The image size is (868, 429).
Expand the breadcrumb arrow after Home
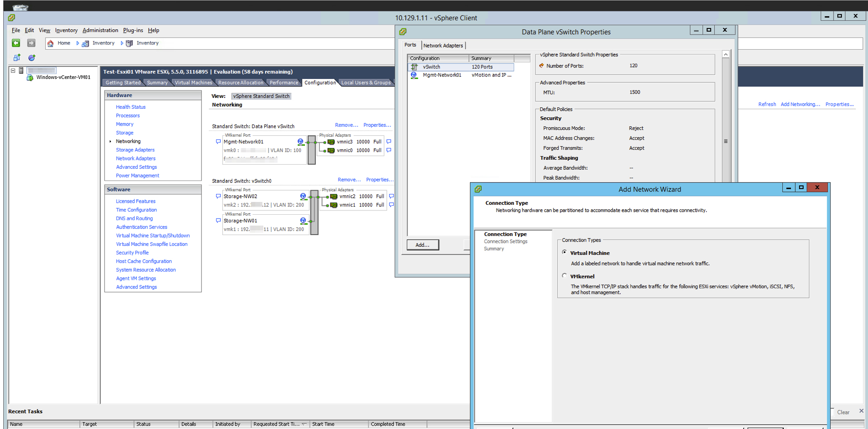78,43
